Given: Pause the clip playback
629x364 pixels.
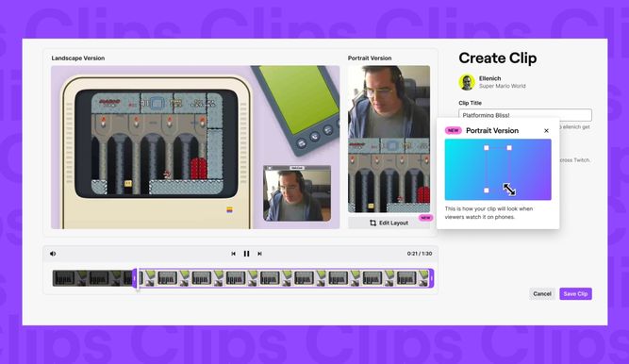Looking at the screenshot, I should pos(246,254).
